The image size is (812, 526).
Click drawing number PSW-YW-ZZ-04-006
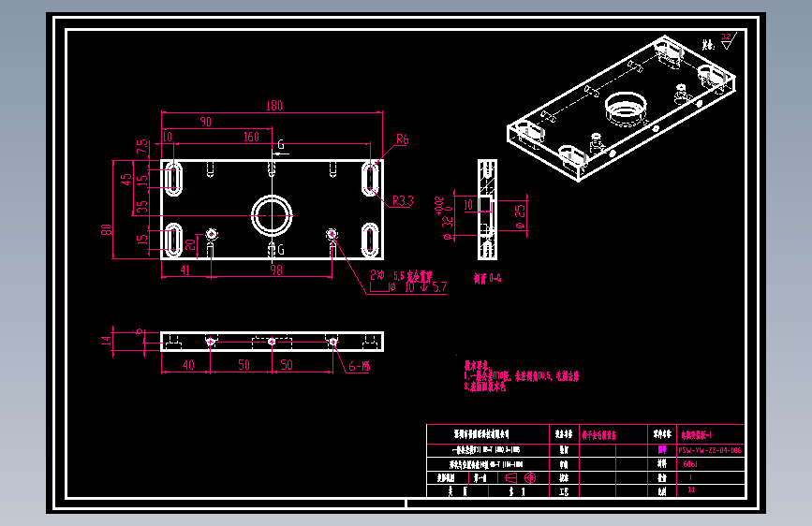[710, 450]
